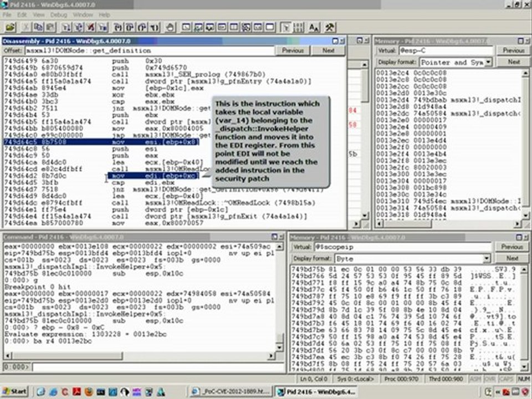This screenshot has height=399, width=532.
Task: Click the Firefox icon in the Quick Launch bar
Action: point(89,392)
